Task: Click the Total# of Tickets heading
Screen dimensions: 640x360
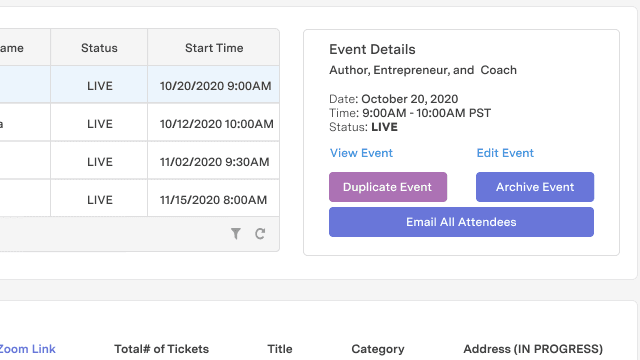Action: 161,349
